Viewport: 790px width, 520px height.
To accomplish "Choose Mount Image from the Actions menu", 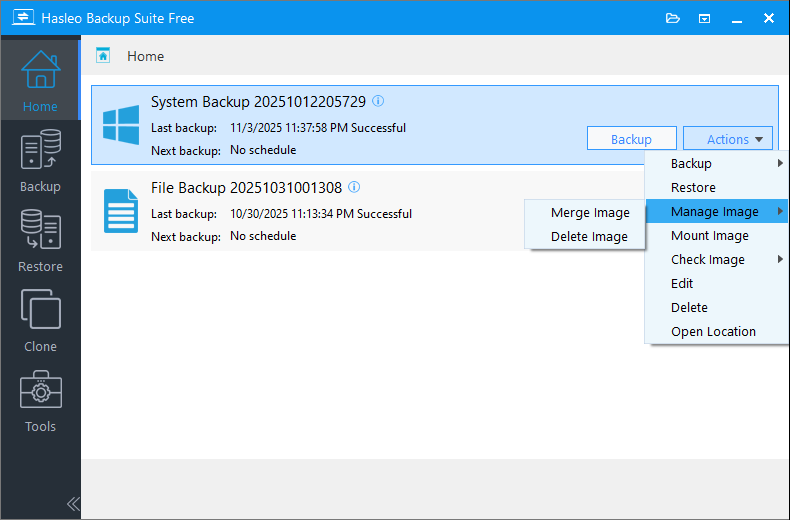I will (716, 235).
